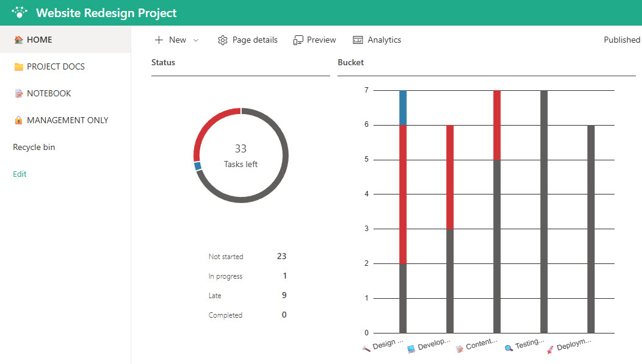Click the Preview icon in the toolbar
The image size is (642, 364).
click(298, 40)
